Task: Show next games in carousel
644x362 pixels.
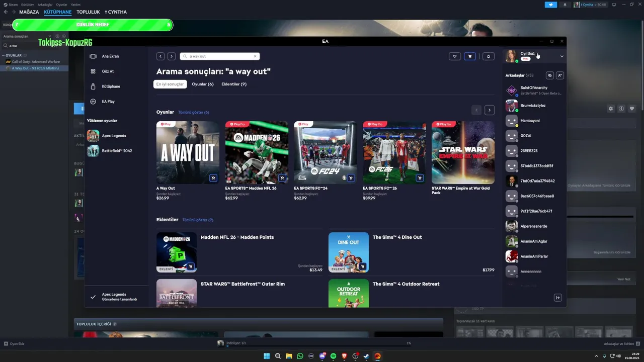Action: pyautogui.click(x=489, y=110)
